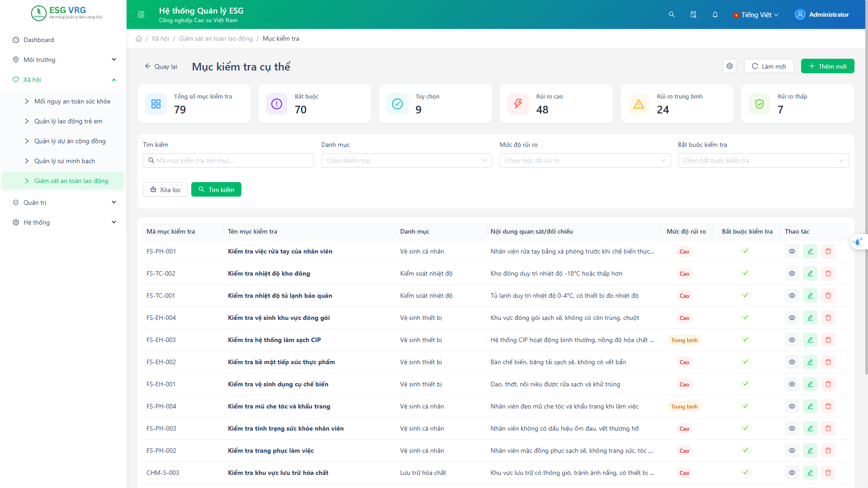
Task: Click the Xã hội breadcrumb link
Action: [160, 38]
